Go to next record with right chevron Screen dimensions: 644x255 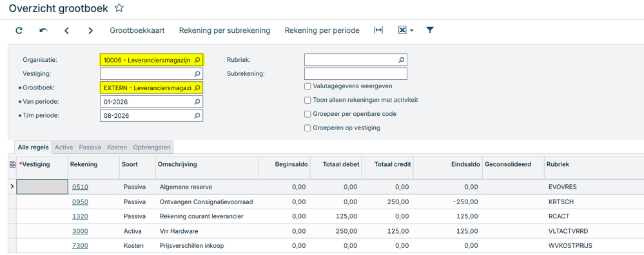tap(90, 30)
